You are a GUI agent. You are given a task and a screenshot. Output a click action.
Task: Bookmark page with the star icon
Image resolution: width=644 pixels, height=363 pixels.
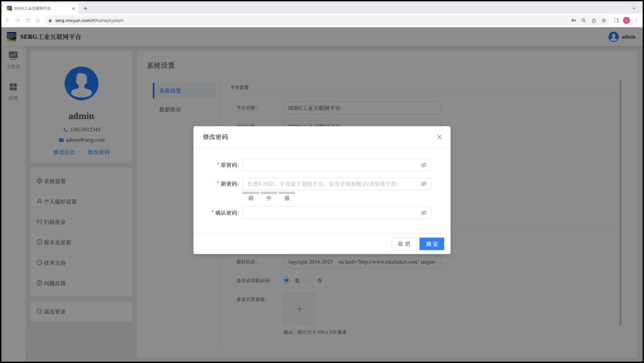coord(604,20)
